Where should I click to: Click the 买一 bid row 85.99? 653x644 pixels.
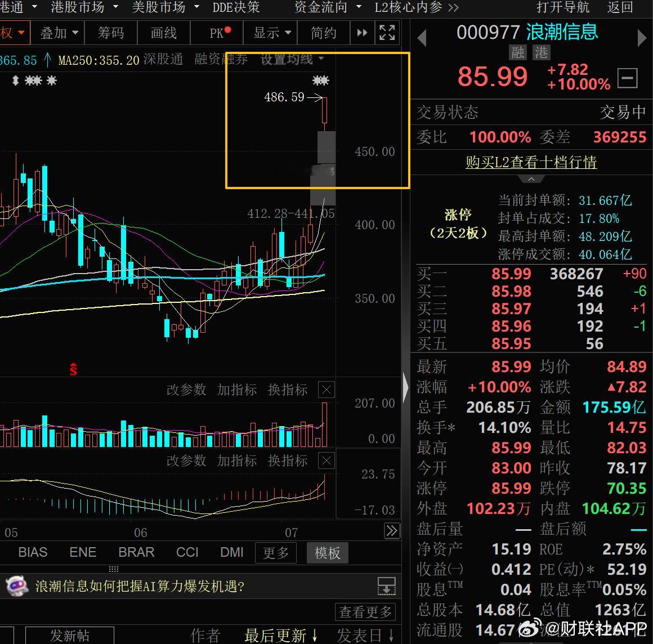pos(531,274)
